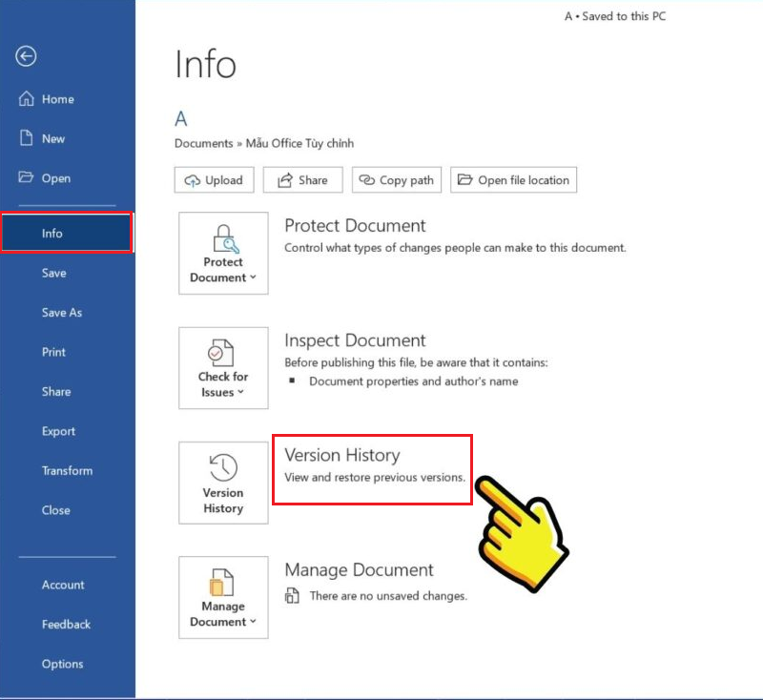763x700 pixels.
Task: Click the Version History heading text
Action: click(x=341, y=455)
